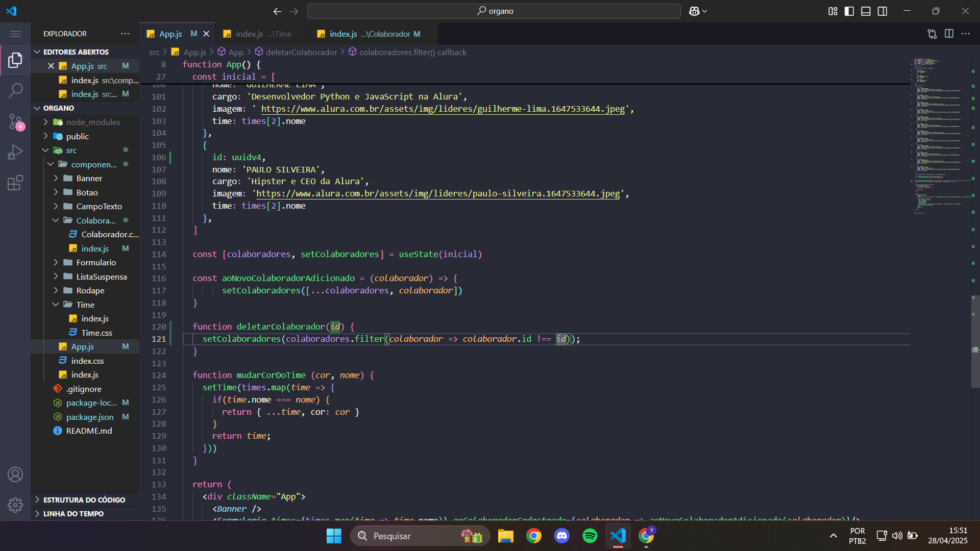Switch to the index.js Time tab
Viewport: 980px width, 551px height.
(x=263, y=34)
